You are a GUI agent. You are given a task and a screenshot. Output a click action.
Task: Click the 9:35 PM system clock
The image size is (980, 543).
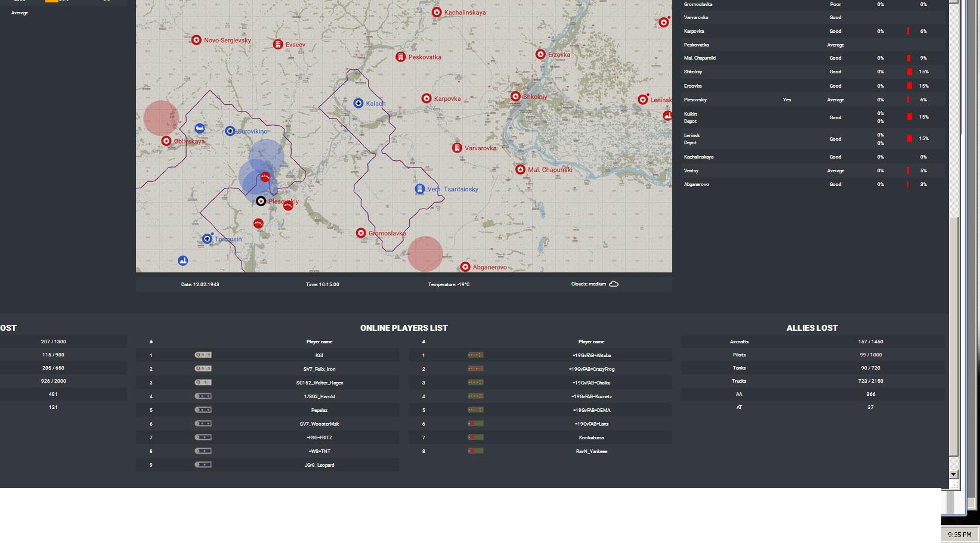tap(959, 535)
